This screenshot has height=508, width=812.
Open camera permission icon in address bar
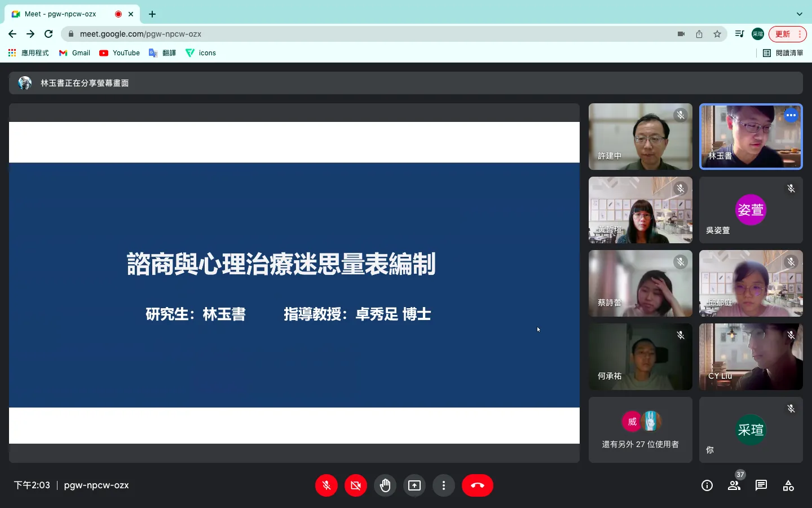pyautogui.click(x=681, y=34)
